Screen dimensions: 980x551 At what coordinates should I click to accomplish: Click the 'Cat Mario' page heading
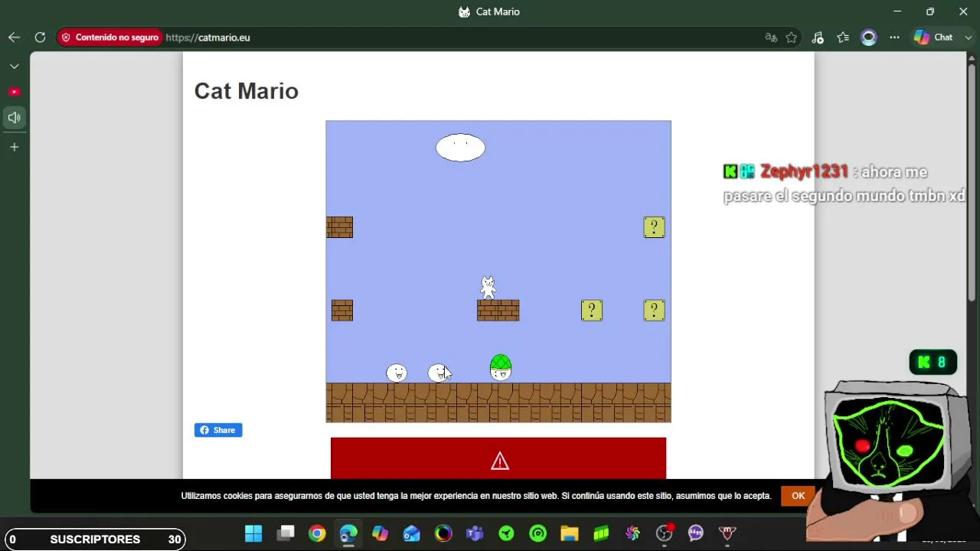tap(247, 91)
